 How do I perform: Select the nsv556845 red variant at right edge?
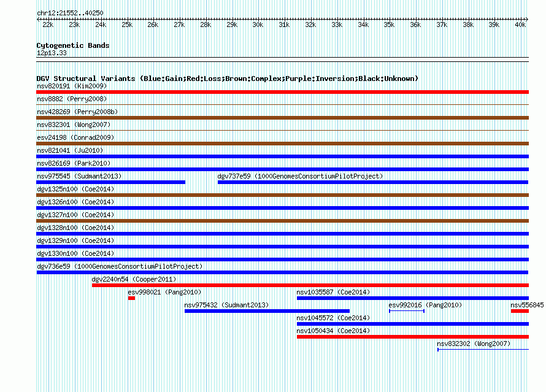pyautogui.click(x=520, y=311)
